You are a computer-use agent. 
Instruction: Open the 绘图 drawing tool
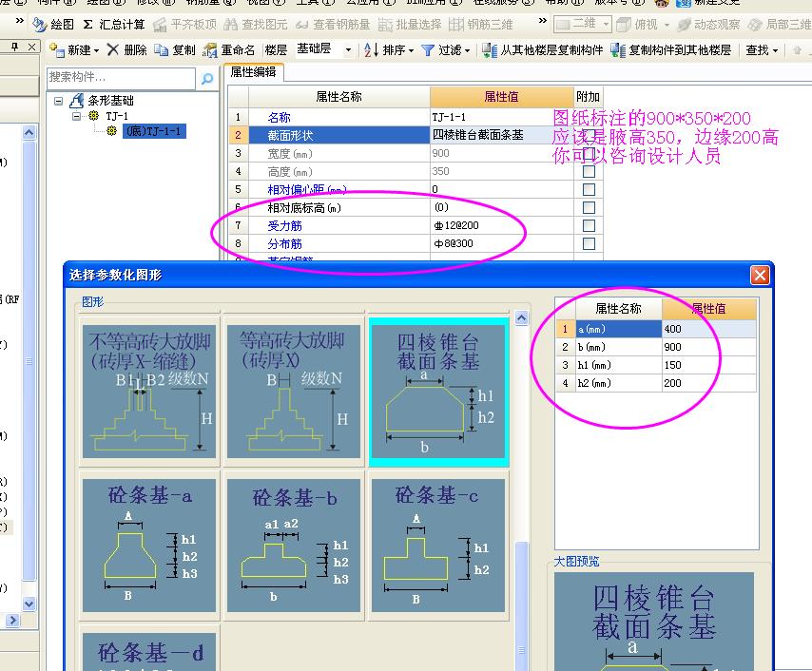point(52,25)
